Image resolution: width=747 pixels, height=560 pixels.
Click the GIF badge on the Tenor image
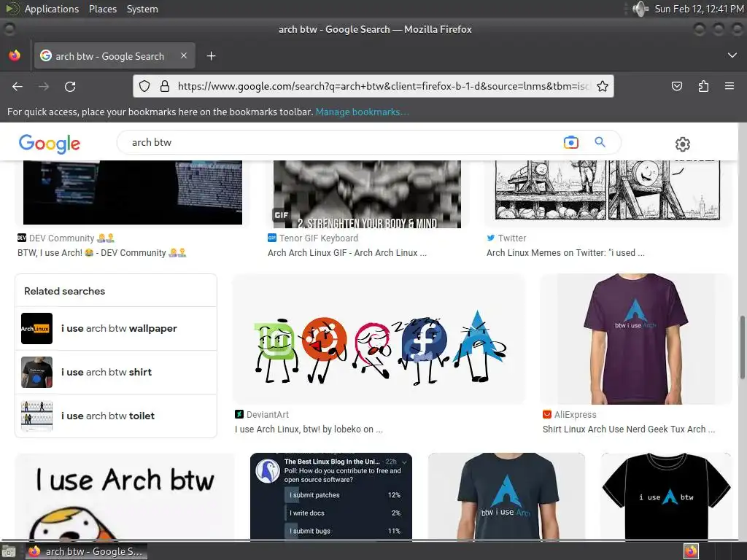pyautogui.click(x=281, y=215)
